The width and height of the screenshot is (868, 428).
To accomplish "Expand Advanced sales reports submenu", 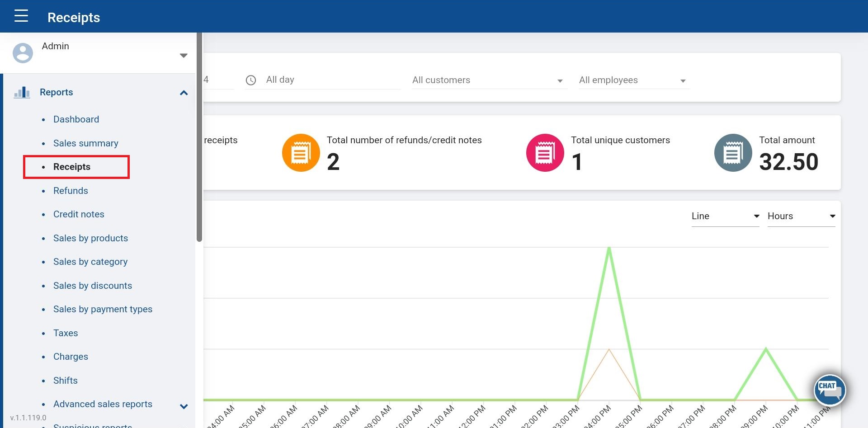I will tap(184, 406).
